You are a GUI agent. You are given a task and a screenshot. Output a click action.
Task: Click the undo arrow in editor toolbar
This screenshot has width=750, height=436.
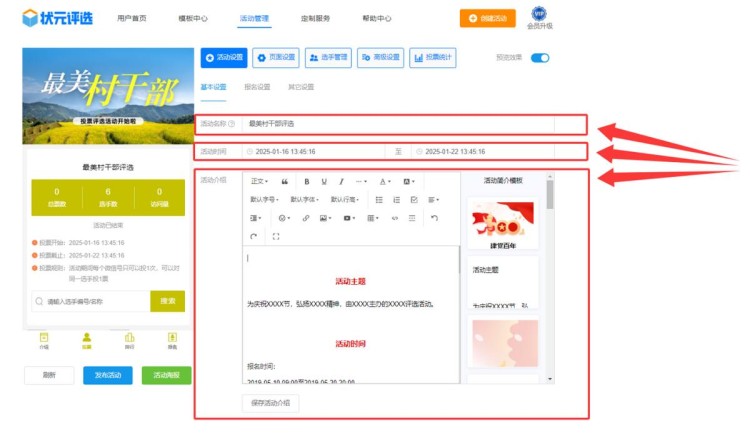pos(433,217)
